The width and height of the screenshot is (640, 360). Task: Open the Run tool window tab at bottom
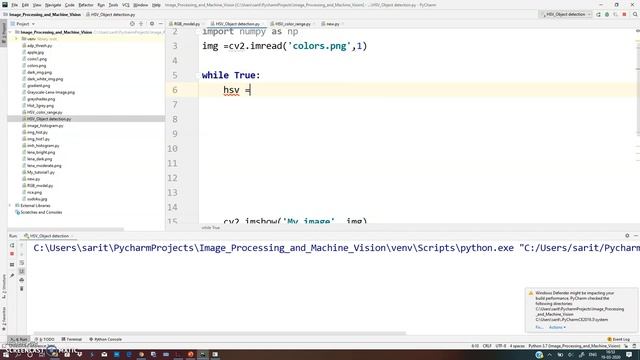[19, 339]
